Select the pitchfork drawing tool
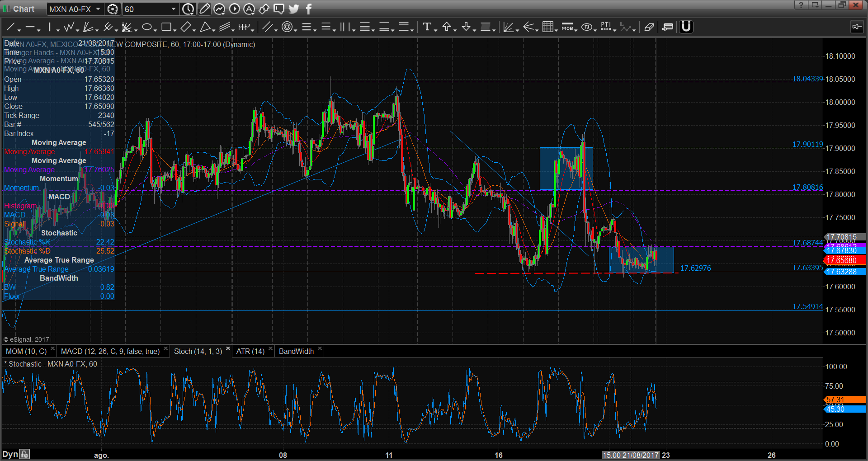This screenshot has width=868, height=461. (108, 27)
